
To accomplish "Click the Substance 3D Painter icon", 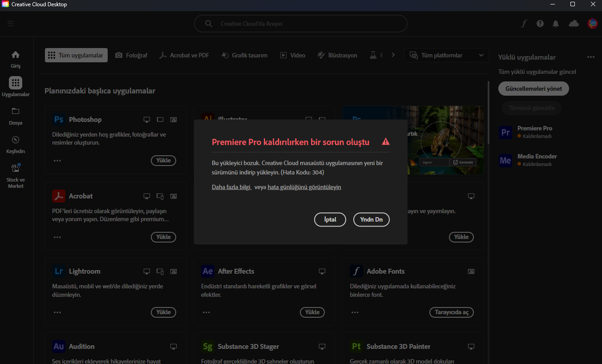I will [x=356, y=346].
